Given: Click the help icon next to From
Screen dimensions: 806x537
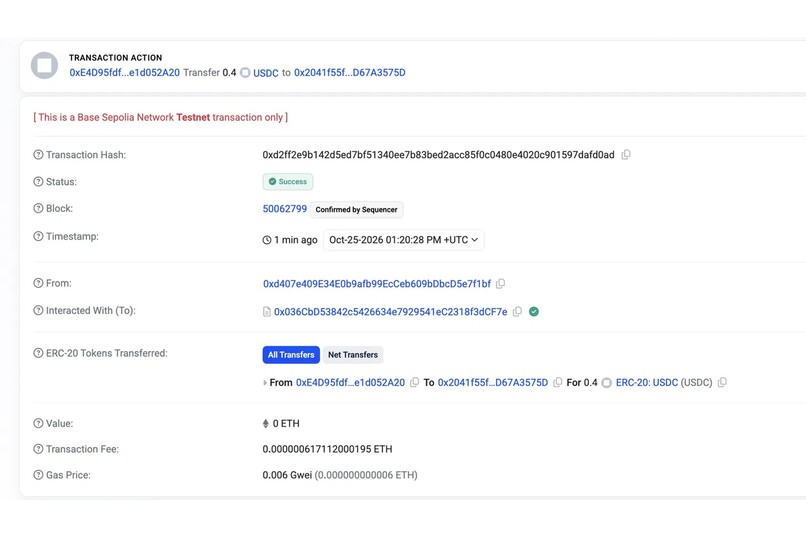Looking at the screenshot, I should [x=38, y=283].
